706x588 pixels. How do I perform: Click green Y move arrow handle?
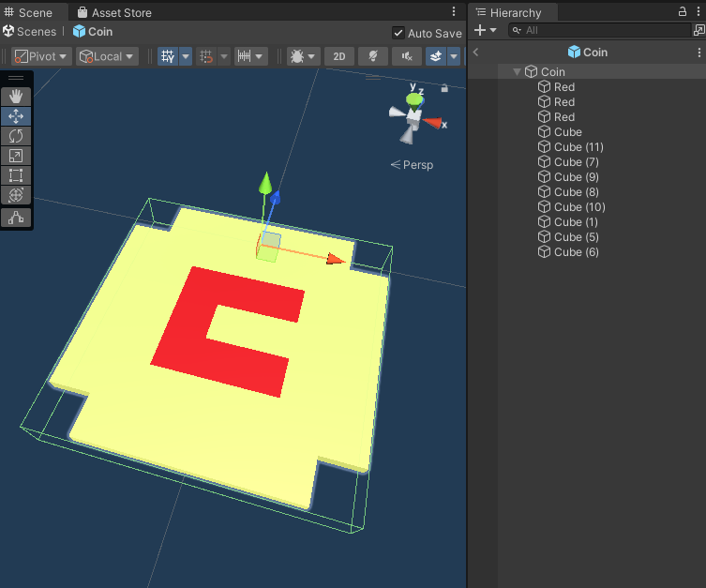click(x=265, y=183)
